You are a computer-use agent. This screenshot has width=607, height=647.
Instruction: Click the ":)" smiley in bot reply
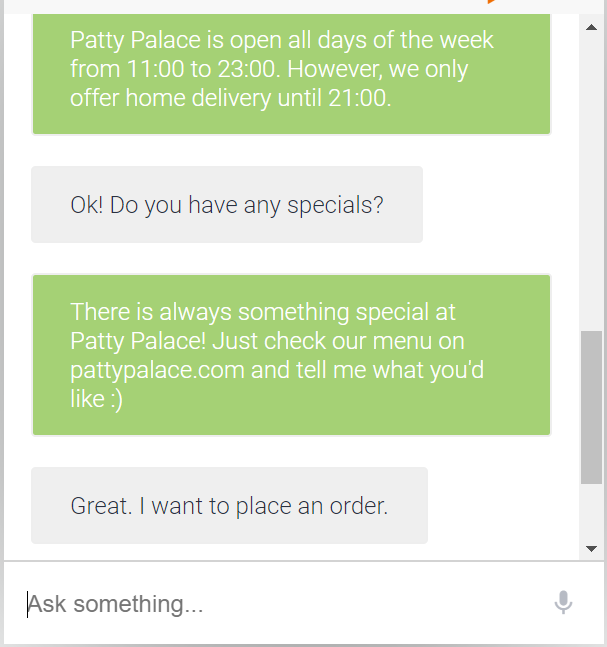click(117, 399)
